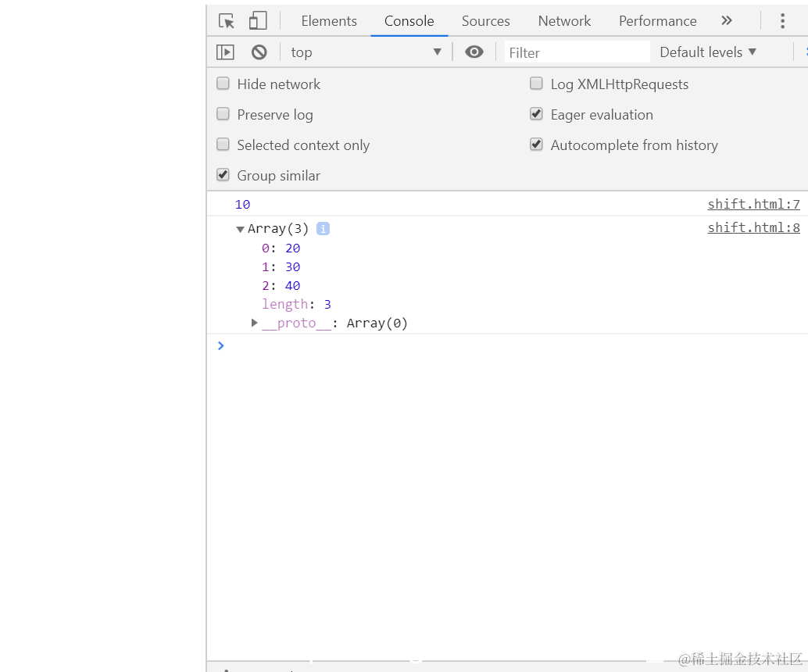808x672 pixels.
Task: Select the array entry 1: 30
Action: (281, 267)
